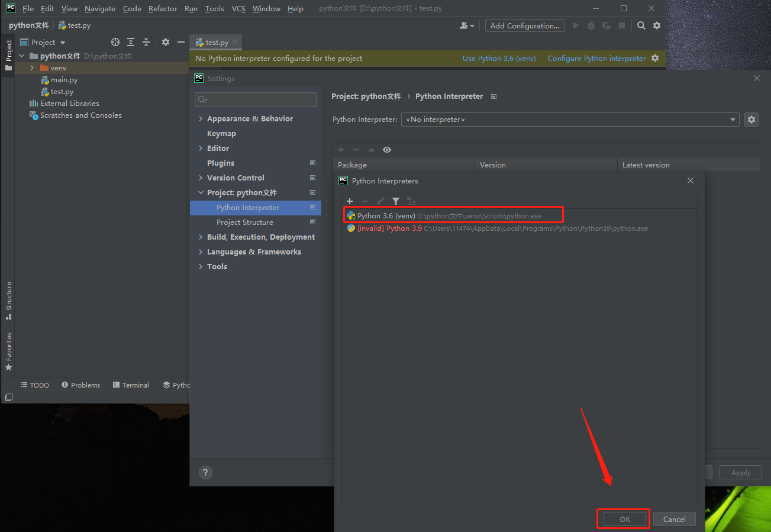Select the [invalid] Python 3.9 interpreter row
Screen dimensions: 771x532
520,228
